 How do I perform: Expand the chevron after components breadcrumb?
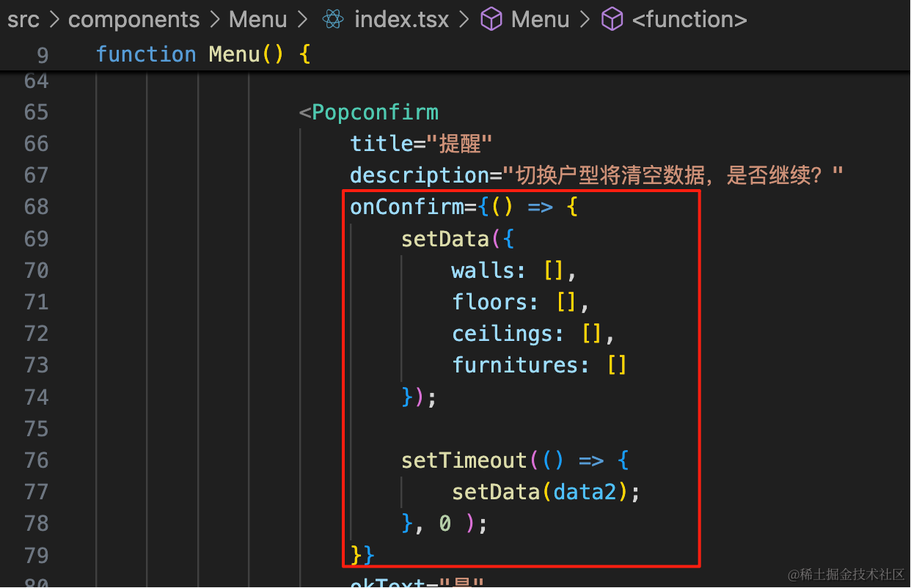coord(214,20)
